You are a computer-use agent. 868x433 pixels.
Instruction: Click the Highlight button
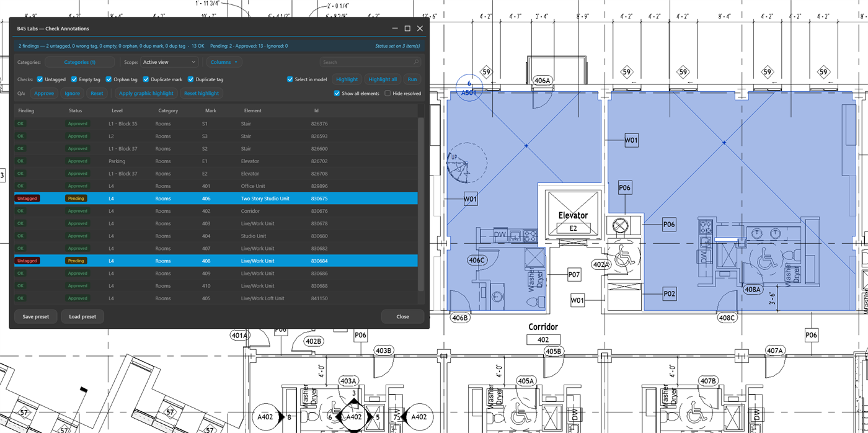click(347, 79)
